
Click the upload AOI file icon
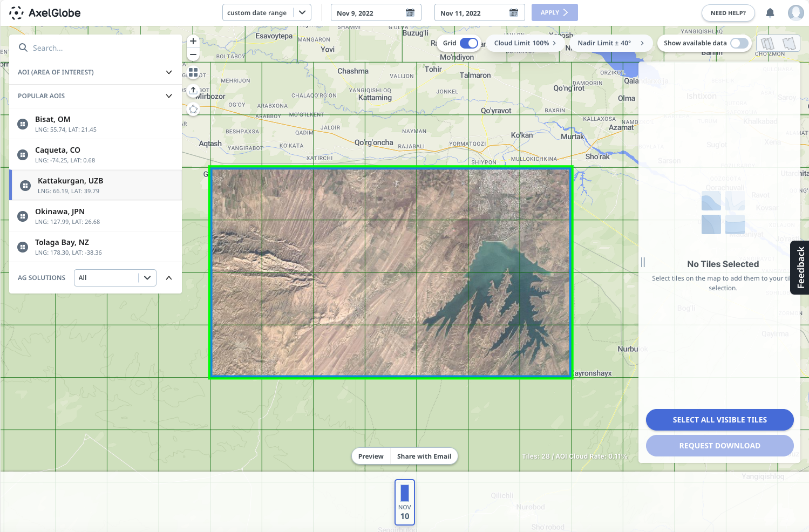(193, 90)
